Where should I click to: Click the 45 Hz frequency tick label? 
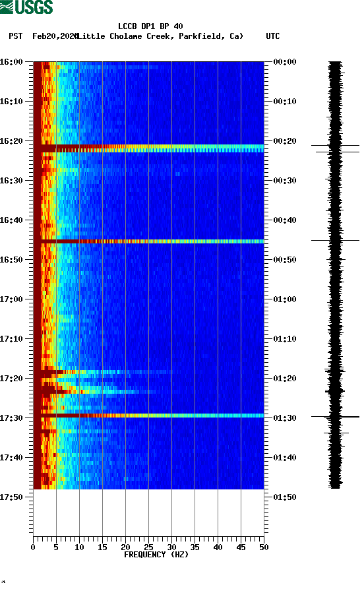(x=241, y=547)
